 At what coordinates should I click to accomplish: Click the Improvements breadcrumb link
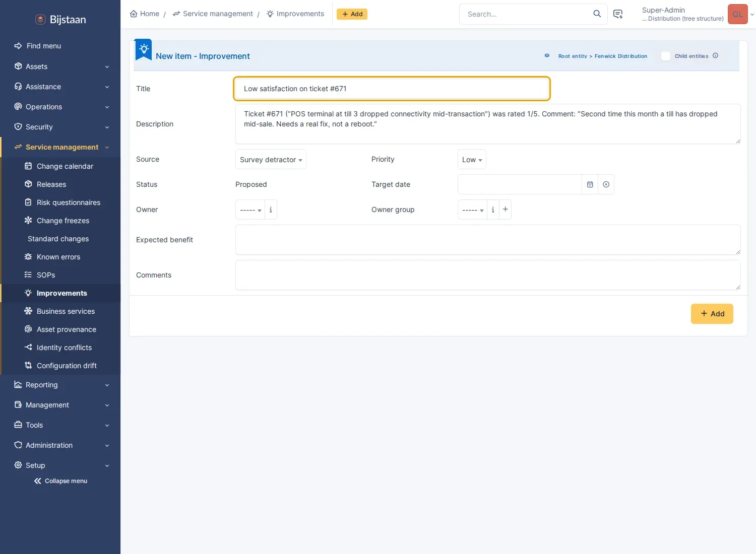(295, 14)
